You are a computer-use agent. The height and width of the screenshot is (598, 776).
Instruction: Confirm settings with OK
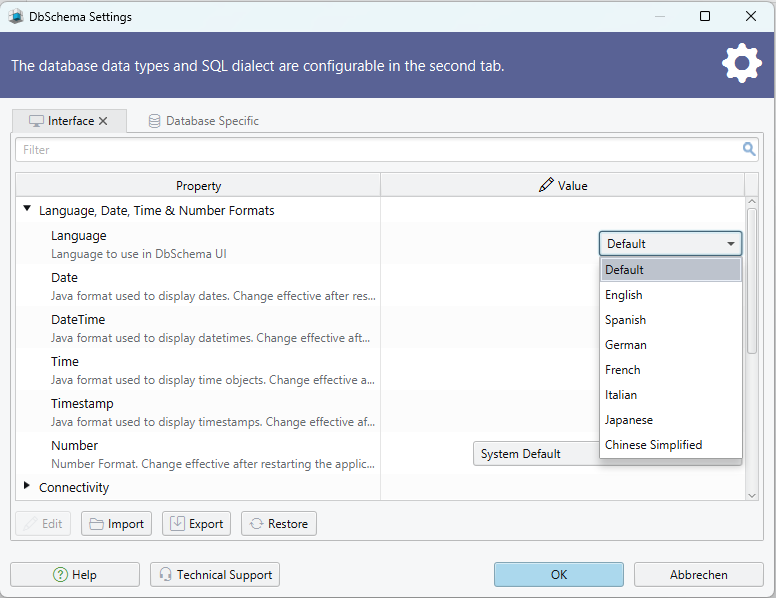559,575
